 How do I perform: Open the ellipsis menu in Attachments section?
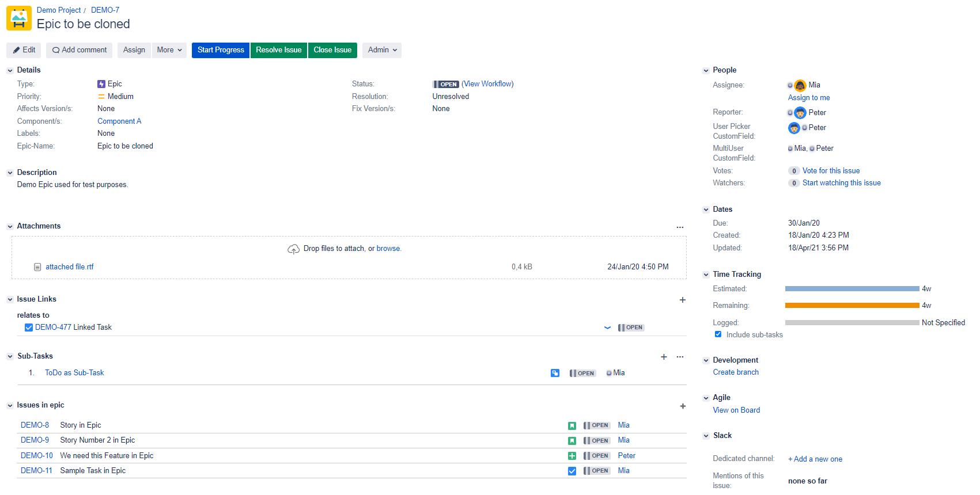coord(680,227)
